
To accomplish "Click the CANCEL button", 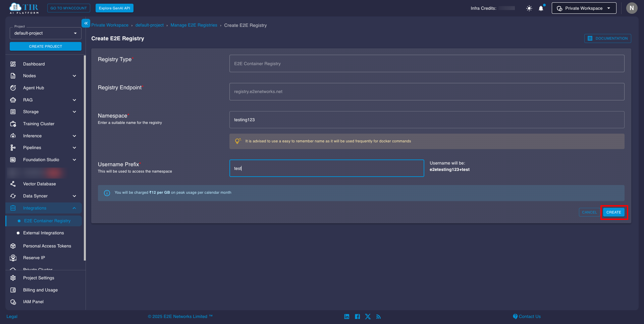I will pyautogui.click(x=589, y=212).
